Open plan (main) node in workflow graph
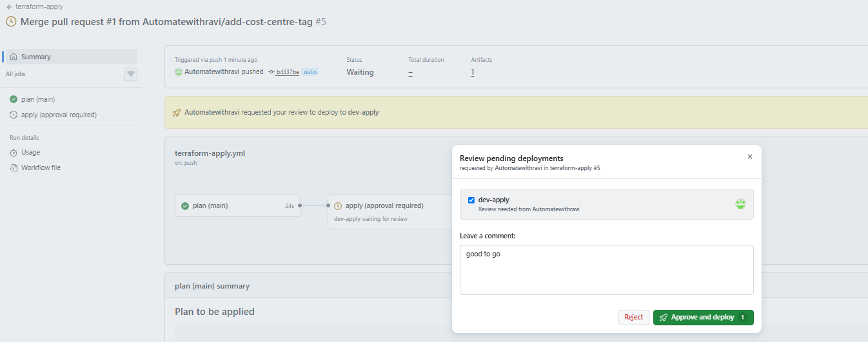The height and width of the screenshot is (342, 868). [237, 205]
